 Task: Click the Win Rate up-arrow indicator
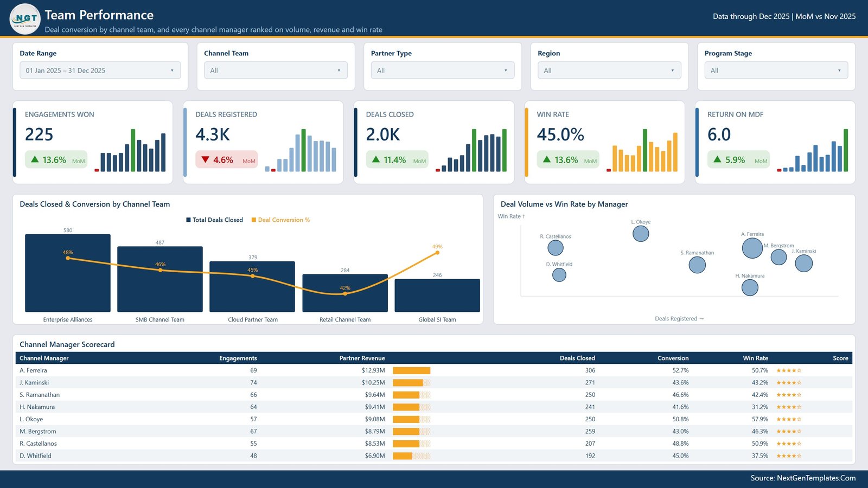(x=547, y=159)
